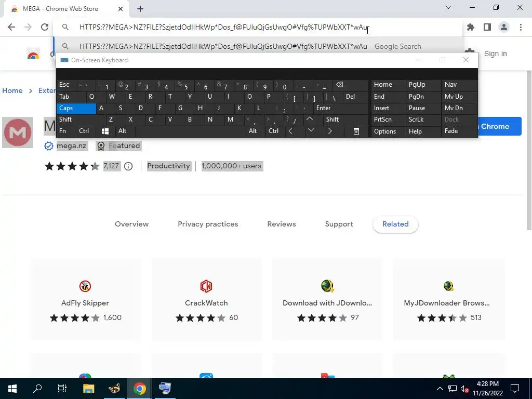
Task: Open Chrome three-dot menu
Action: pos(521,27)
